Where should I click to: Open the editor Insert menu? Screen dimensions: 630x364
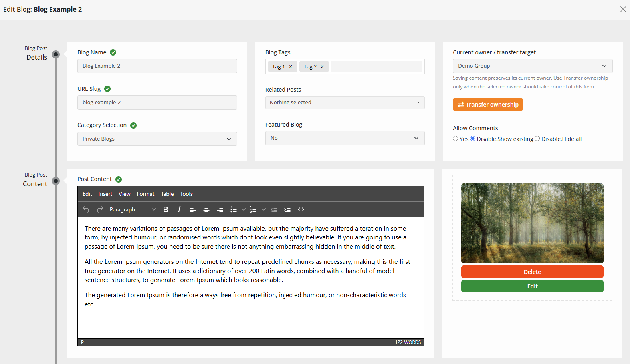105,194
